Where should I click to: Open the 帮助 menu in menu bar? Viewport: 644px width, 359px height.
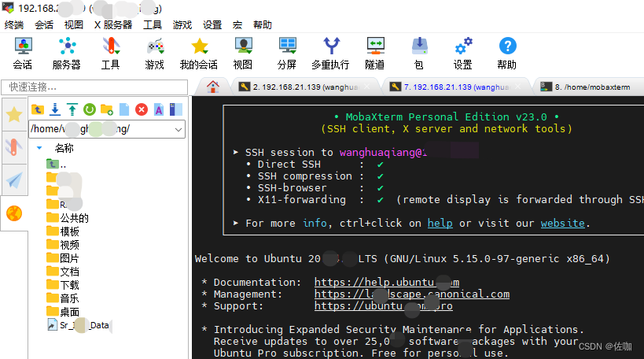click(x=263, y=25)
